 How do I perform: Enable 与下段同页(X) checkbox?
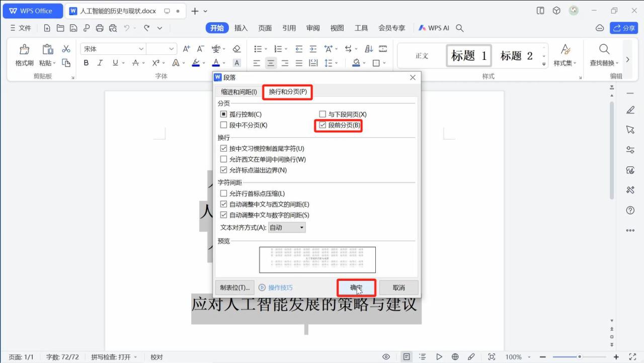click(x=323, y=114)
